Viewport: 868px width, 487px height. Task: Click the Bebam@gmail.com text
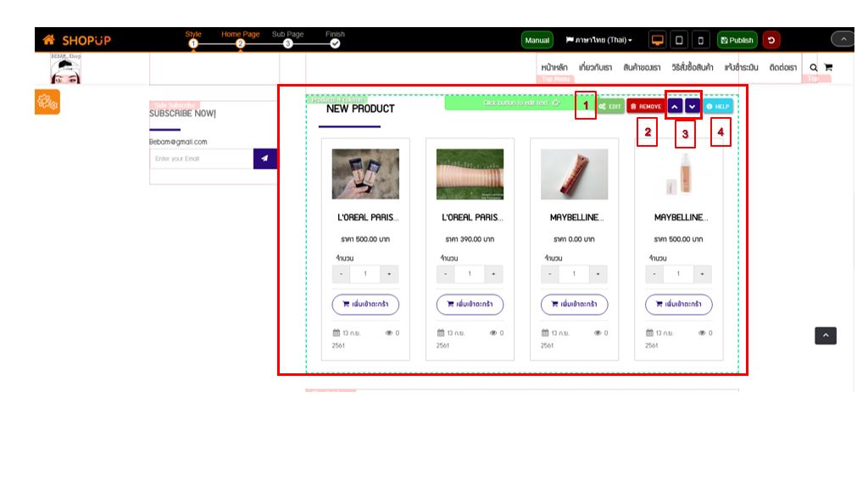pyautogui.click(x=178, y=142)
